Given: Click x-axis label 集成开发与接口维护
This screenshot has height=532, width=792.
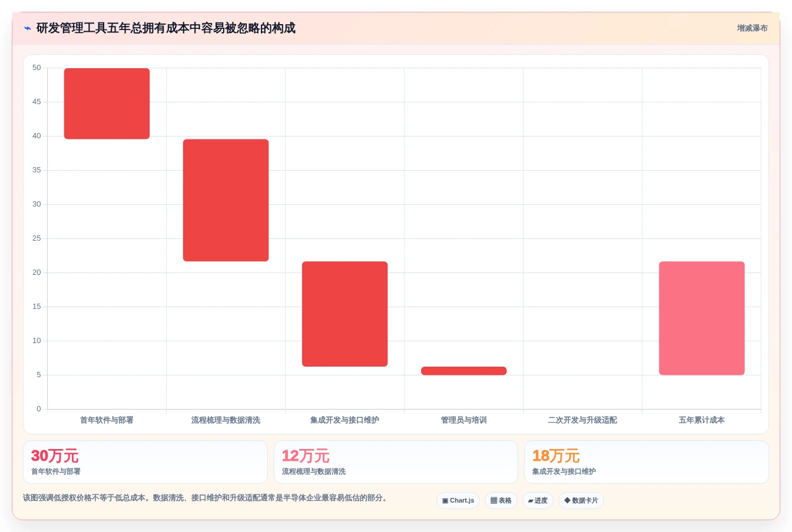Looking at the screenshot, I should click(x=344, y=420).
